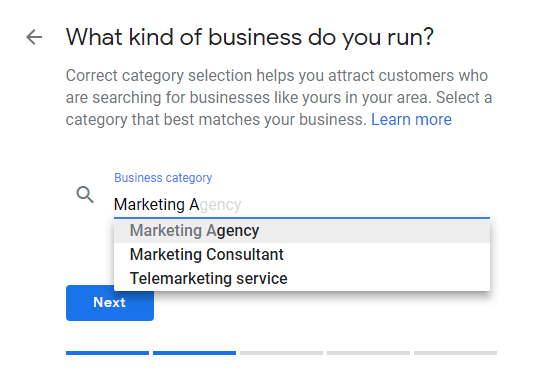Go back using the left arrow icon

[x=34, y=37]
